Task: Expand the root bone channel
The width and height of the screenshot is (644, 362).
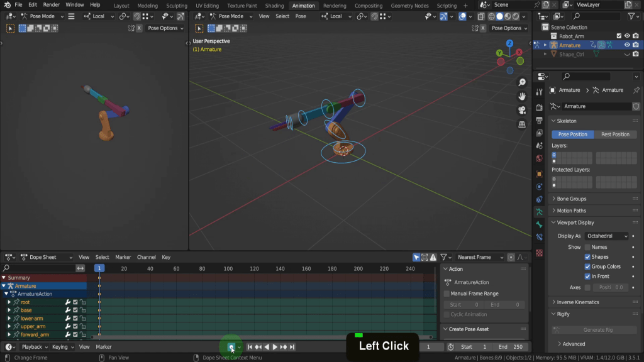Action: [9, 302]
